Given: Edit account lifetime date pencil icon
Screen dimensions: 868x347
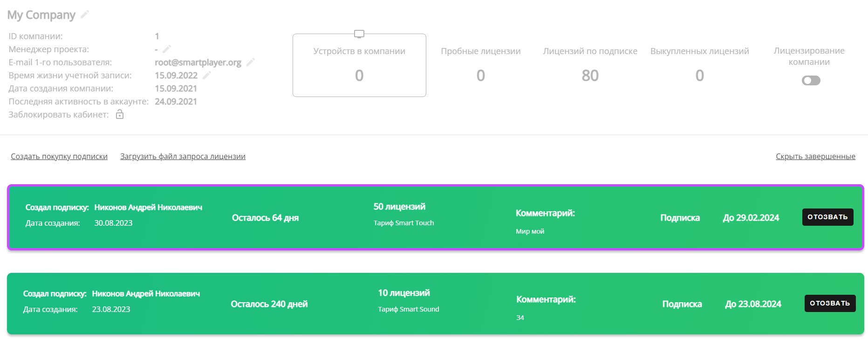Looking at the screenshot, I should [x=207, y=75].
